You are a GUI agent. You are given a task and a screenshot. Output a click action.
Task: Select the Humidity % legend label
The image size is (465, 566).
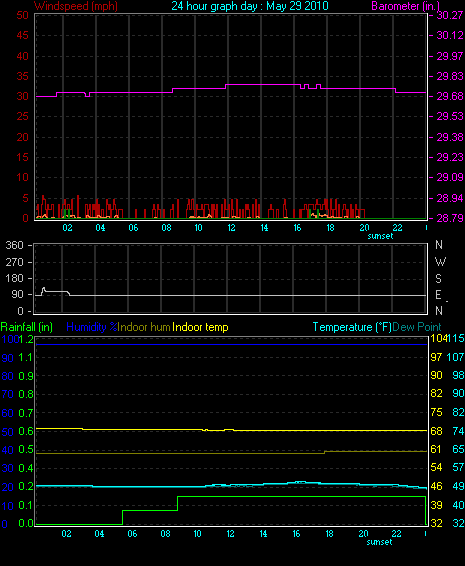pyautogui.click(x=92, y=327)
